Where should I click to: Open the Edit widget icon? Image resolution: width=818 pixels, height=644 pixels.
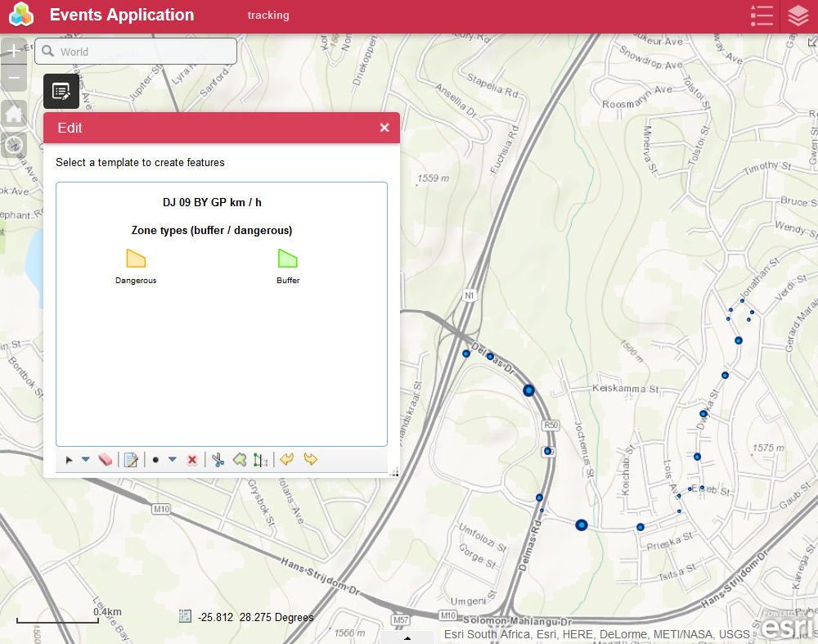tap(61, 91)
